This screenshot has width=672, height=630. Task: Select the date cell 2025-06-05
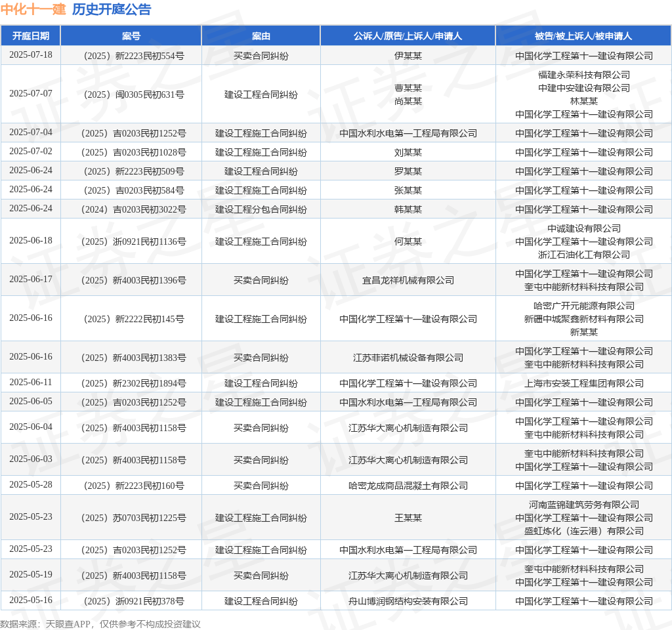tap(31, 402)
